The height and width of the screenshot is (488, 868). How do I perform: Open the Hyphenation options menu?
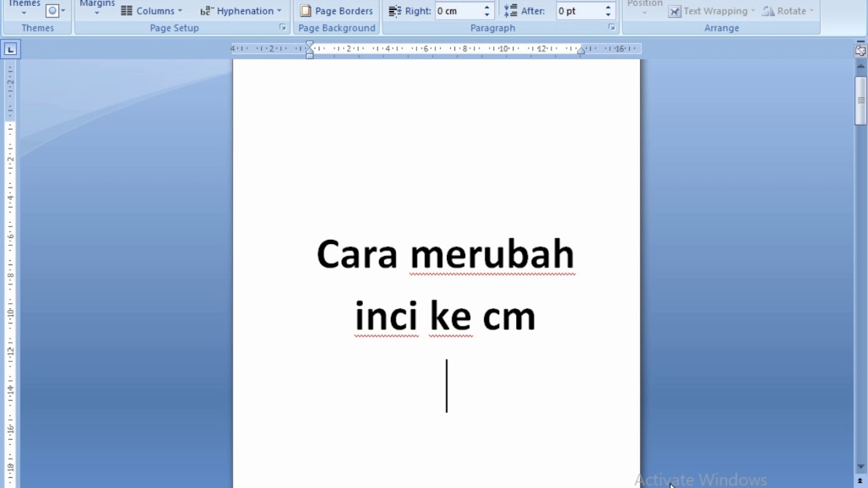pyautogui.click(x=241, y=11)
